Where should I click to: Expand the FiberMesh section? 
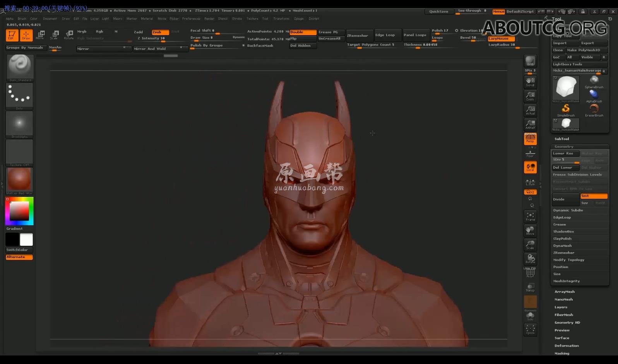coord(563,315)
